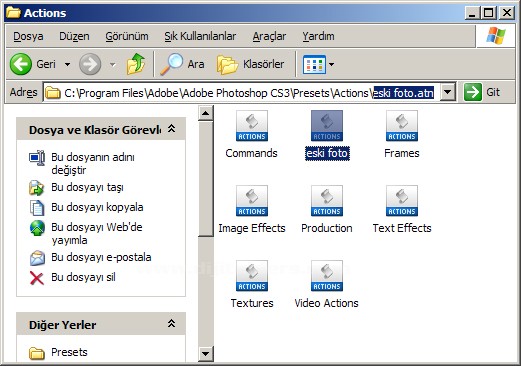Image resolution: width=521 pixels, height=366 pixels.
Task: Click the task pane scroll up arrow
Action: [206, 113]
